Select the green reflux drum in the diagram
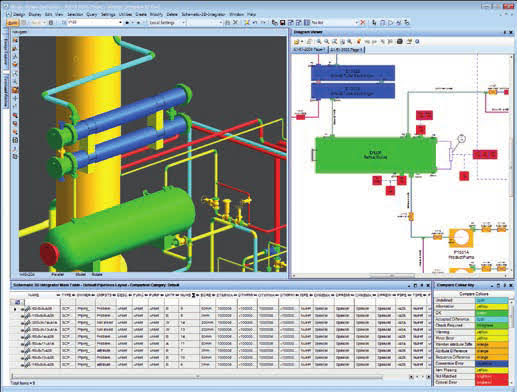Viewport: 517px width, 392px height. pyautogui.click(x=376, y=155)
